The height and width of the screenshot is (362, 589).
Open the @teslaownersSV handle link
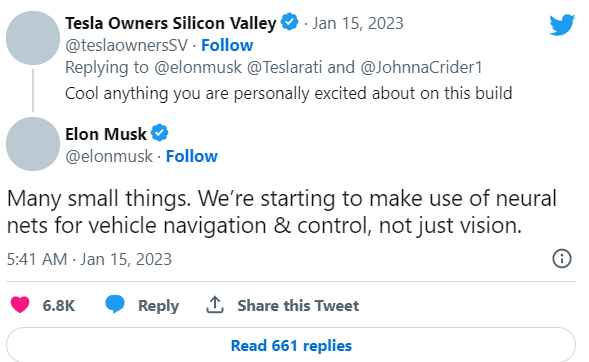point(127,45)
